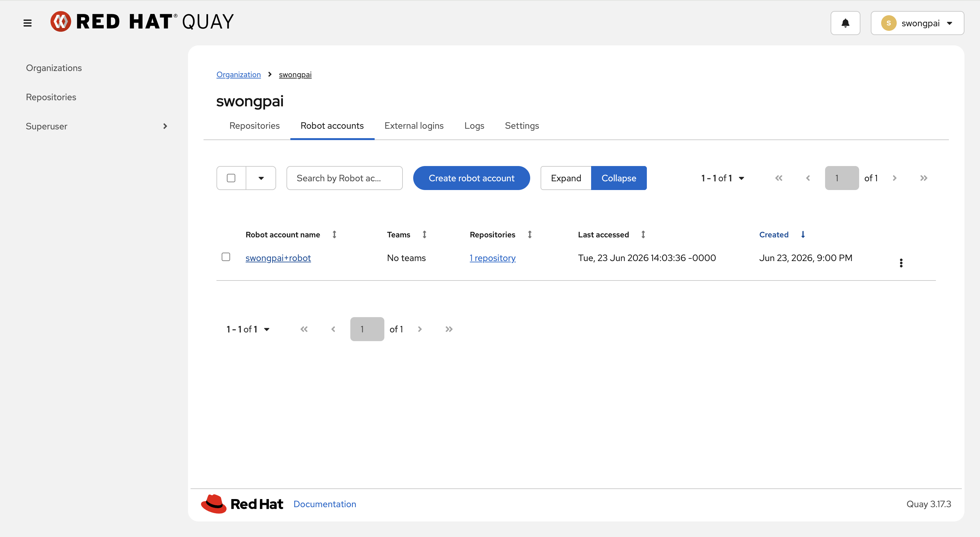This screenshot has width=980, height=537.
Task: Open the hamburger navigation menu
Action: (x=28, y=23)
